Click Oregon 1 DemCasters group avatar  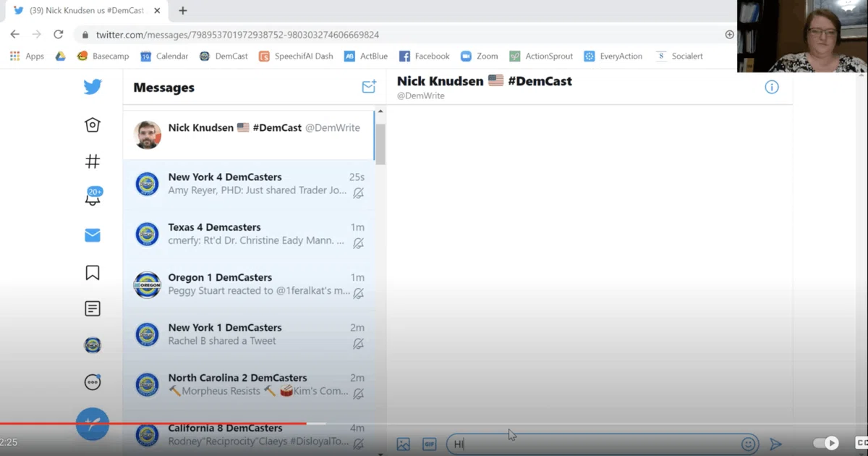(x=148, y=284)
